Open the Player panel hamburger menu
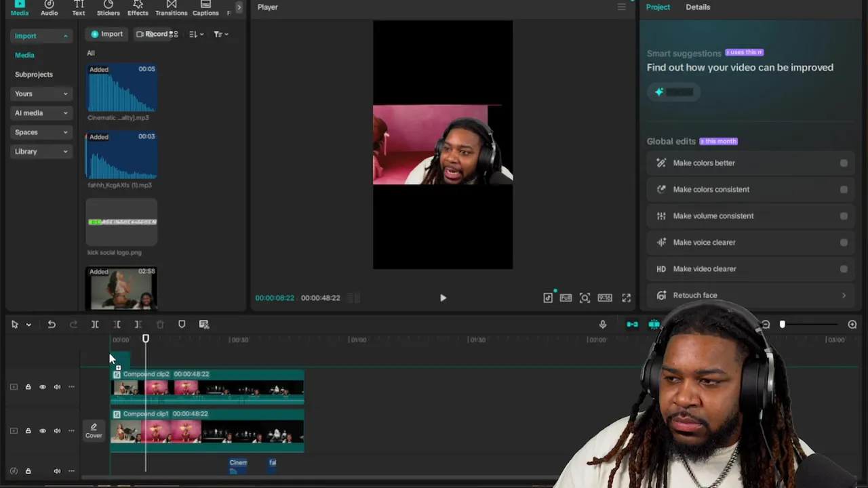This screenshot has height=488, width=868. pyautogui.click(x=621, y=7)
